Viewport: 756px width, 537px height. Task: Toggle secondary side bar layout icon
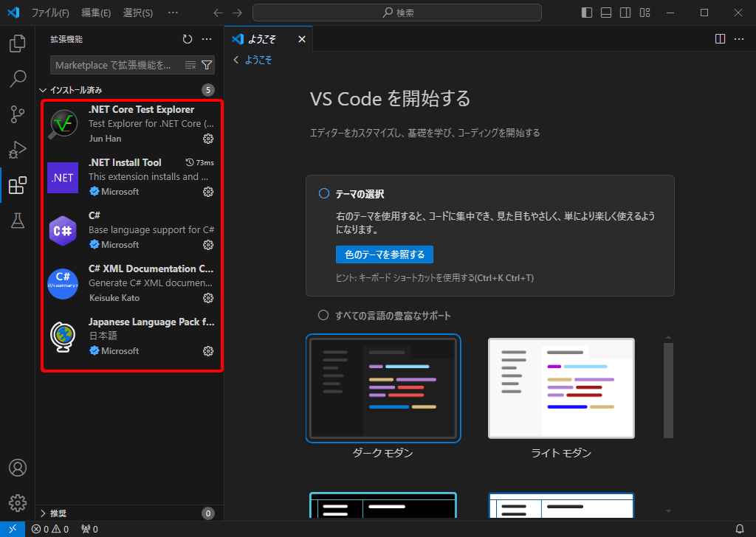pyautogui.click(x=625, y=13)
